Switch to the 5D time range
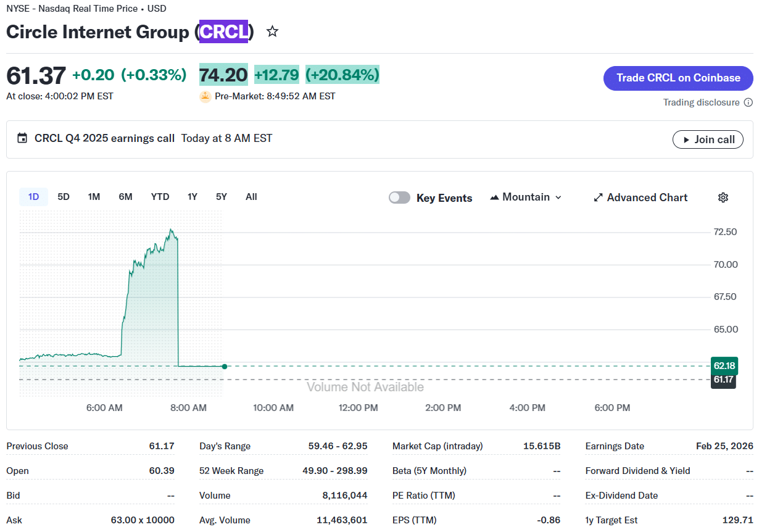 [64, 197]
